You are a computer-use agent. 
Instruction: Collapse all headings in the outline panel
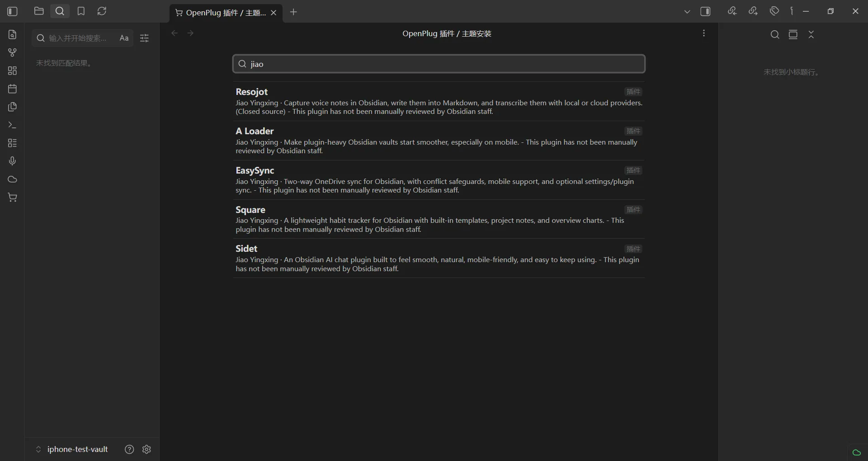click(811, 34)
